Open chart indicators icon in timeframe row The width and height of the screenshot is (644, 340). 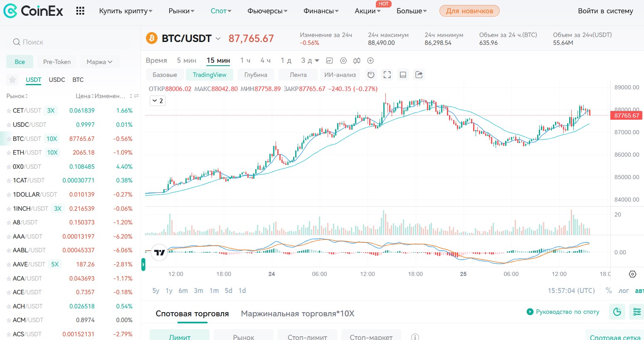tap(329, 61)
